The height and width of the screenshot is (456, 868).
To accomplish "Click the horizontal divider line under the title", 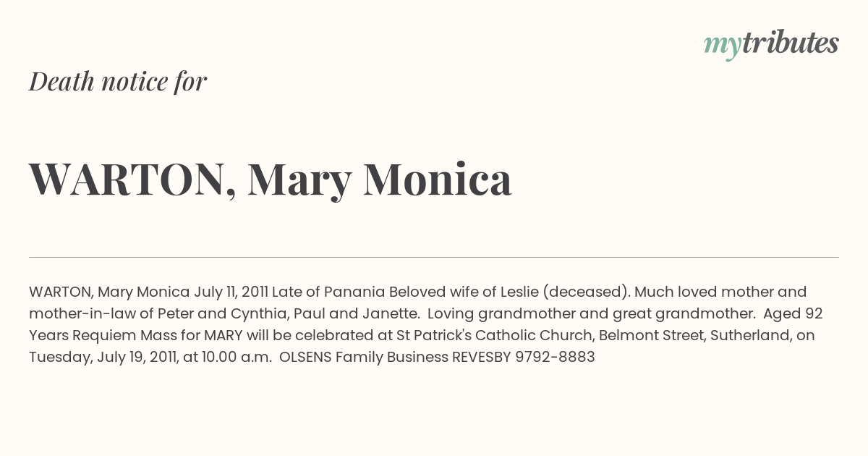I will coord(434,257).
